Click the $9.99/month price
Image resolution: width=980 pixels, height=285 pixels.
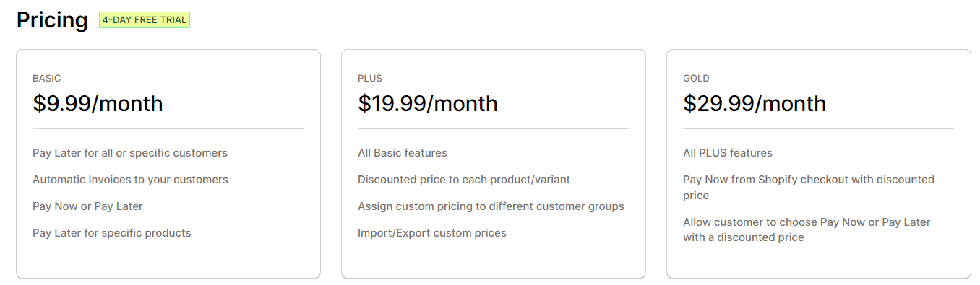98,103
